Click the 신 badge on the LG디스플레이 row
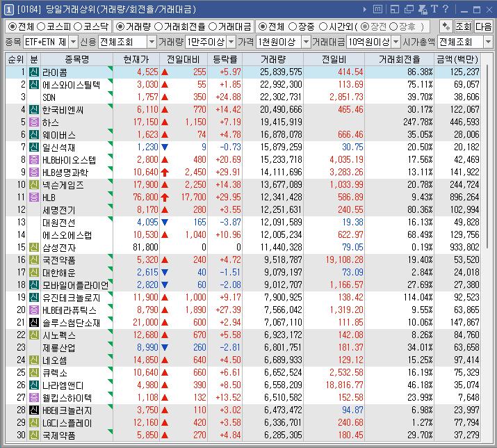The width and height of the screenshot is (497, 448). [33, 423]
